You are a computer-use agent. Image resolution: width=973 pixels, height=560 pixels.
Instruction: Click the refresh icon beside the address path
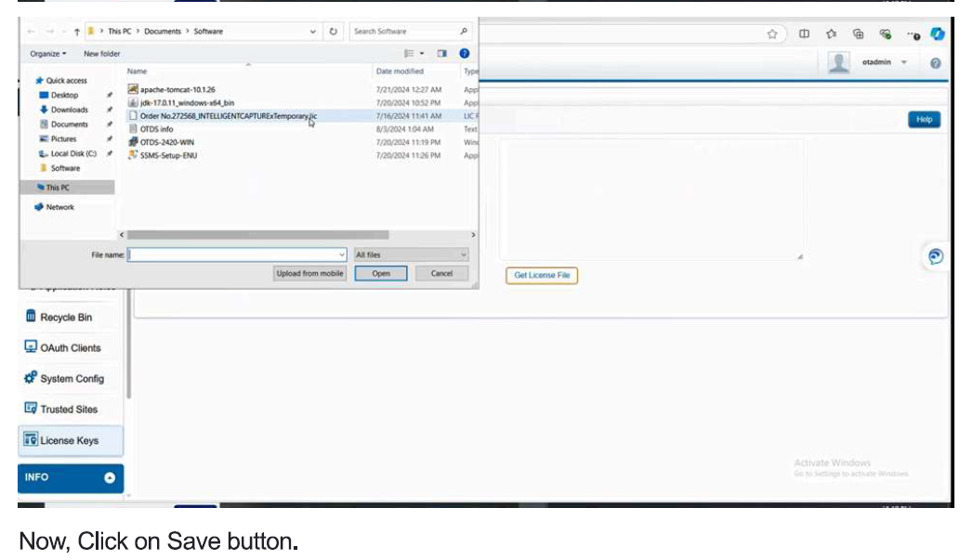pos(334,32)
